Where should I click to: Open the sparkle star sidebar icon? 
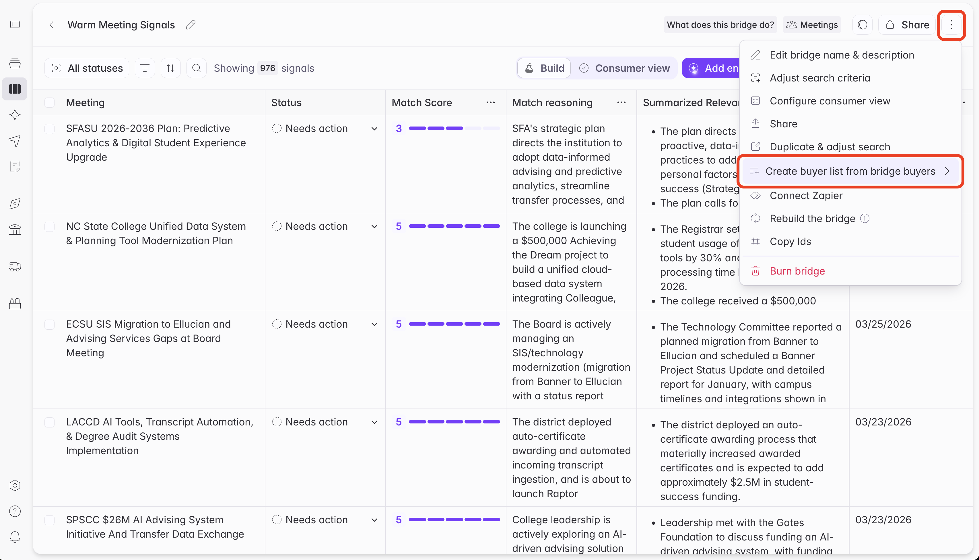[x=15, y=115]
